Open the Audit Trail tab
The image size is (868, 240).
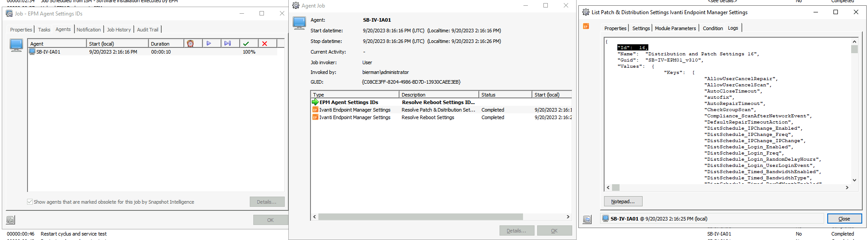147,30
